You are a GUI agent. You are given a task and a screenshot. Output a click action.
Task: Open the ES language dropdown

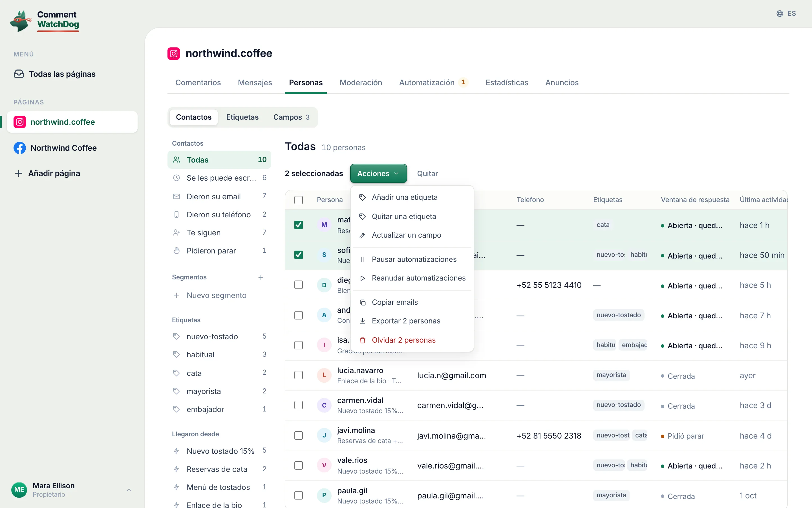pos(786,14)
